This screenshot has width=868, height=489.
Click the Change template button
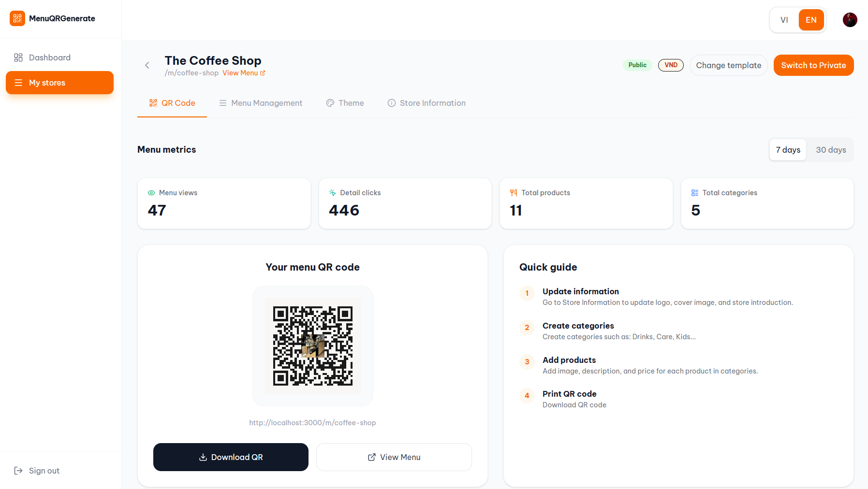coord(728,65)
